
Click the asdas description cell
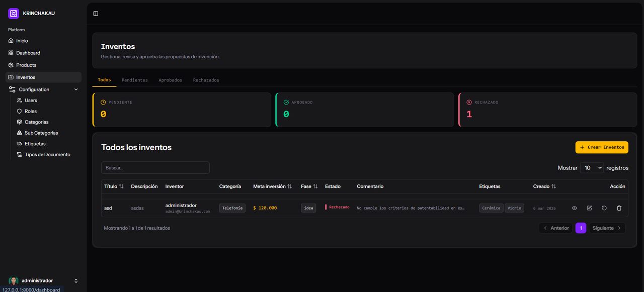137,208
